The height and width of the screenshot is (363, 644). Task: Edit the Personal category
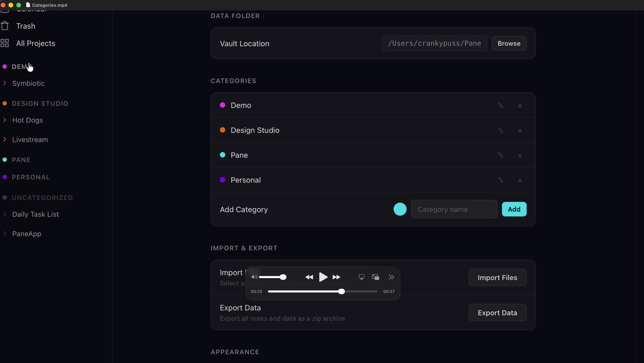[x=500, y=180]
